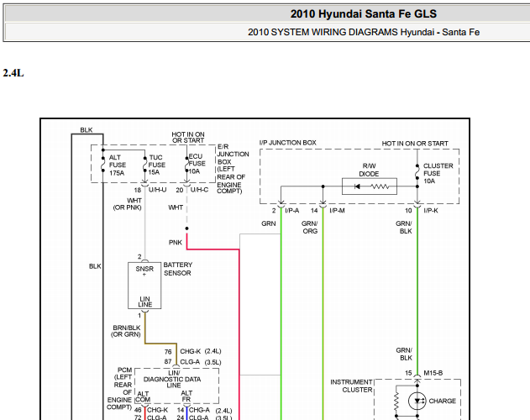Click the 'ECU FUSE 10A' label
The image size is (530, 420).
tap(197, 164)
